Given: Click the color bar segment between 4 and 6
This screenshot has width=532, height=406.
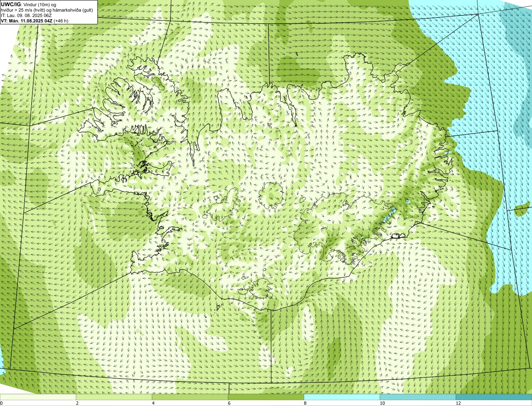Looking at the screenshot, I should 190,397.
